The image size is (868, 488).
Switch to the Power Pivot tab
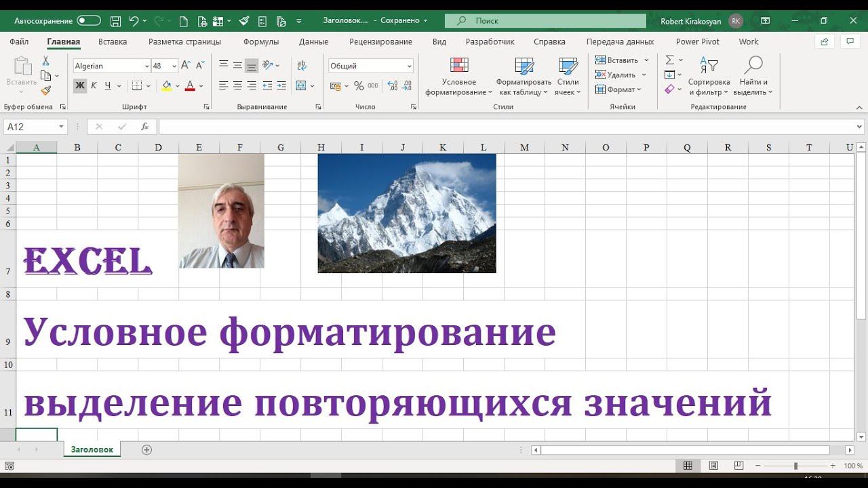coord(698,41)
